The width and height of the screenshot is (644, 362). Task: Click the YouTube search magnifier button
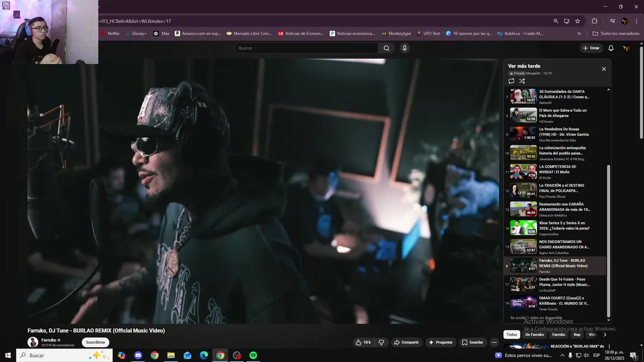tap(386, 48)
